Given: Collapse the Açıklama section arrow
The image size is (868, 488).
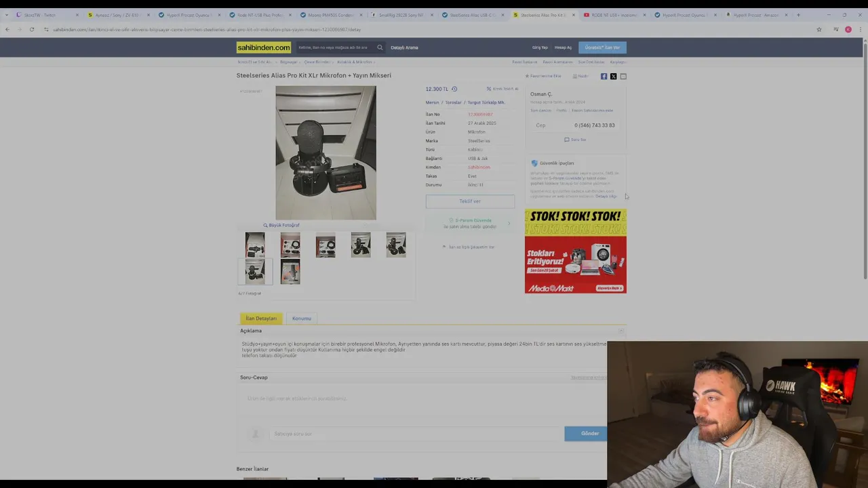Looking at the screenshot, I should pyautogui.click(x=620, y=331).
